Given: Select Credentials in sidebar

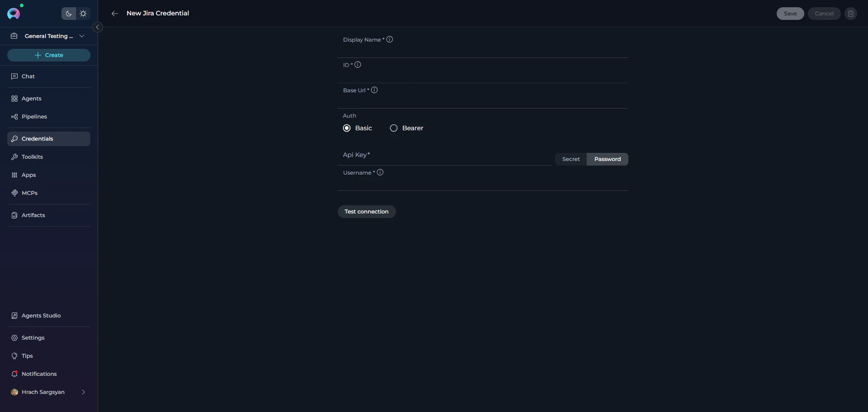Looking at the screenshot, I should click(x=49, y=139).
